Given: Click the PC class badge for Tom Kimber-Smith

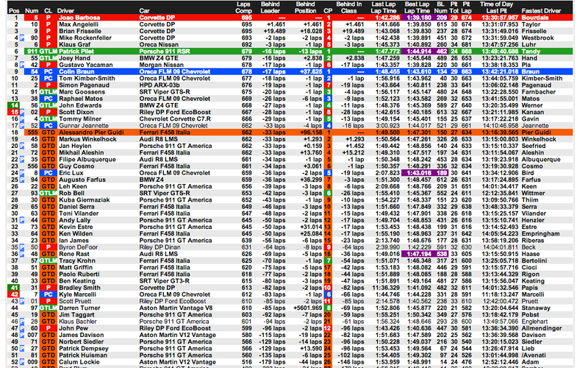Looking at the screenshot, I should (48, 79).
